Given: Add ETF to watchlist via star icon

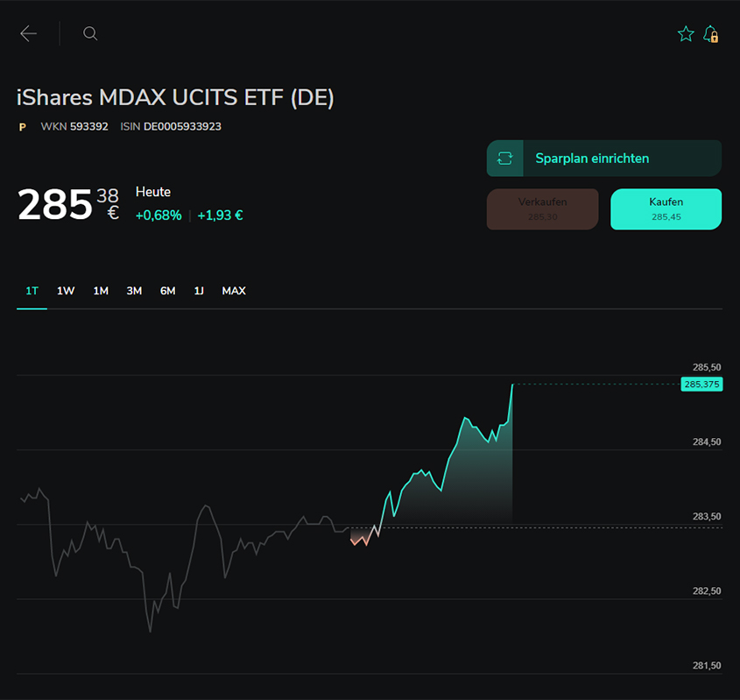Looking at the screenshot, I should pos(686,34).
